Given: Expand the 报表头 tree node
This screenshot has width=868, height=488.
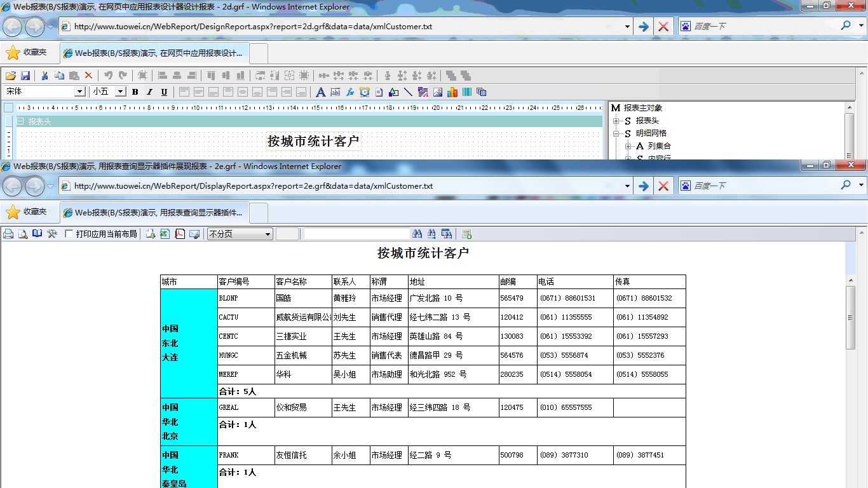Looking at the screenshot, I should 616,121.
